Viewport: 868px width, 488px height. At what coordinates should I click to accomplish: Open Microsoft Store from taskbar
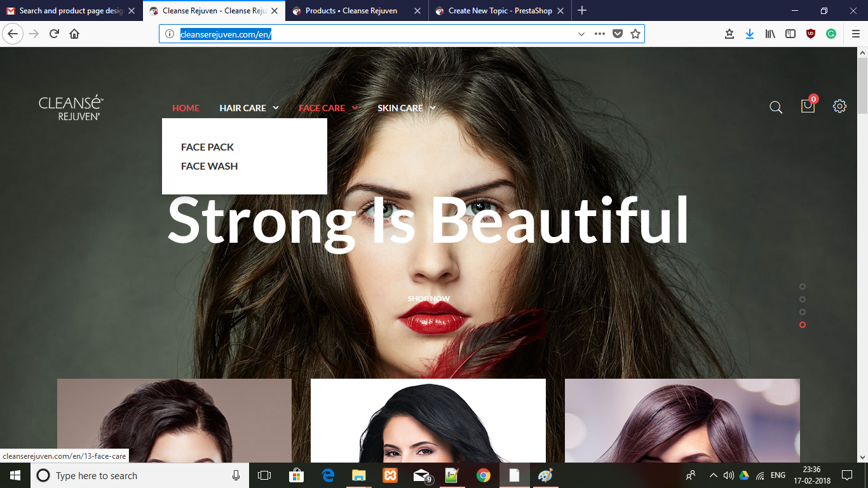(x=297, y=475)
